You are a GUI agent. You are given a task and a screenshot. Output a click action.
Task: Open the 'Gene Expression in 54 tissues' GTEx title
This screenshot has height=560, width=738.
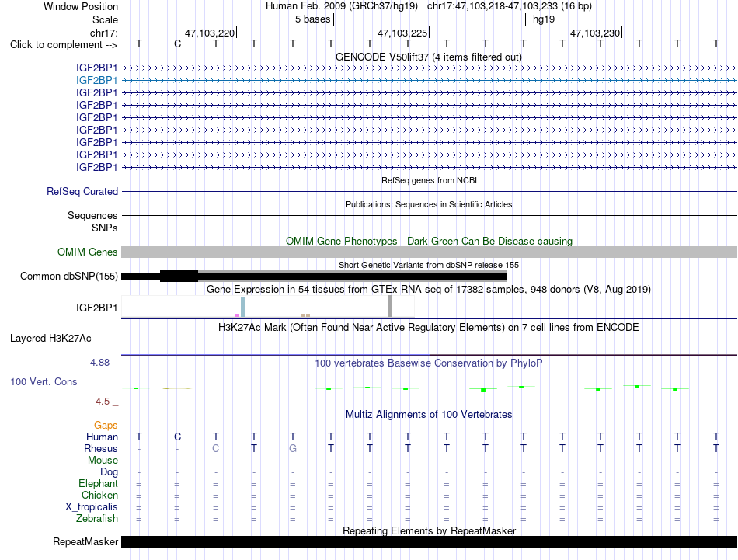(x=429, y=290)
